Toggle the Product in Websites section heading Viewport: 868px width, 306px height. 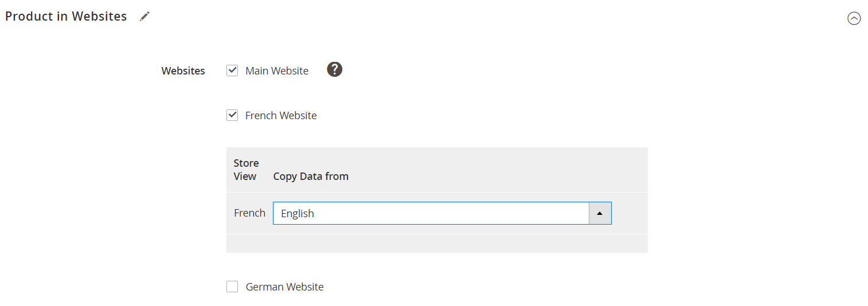click(66, 17)
